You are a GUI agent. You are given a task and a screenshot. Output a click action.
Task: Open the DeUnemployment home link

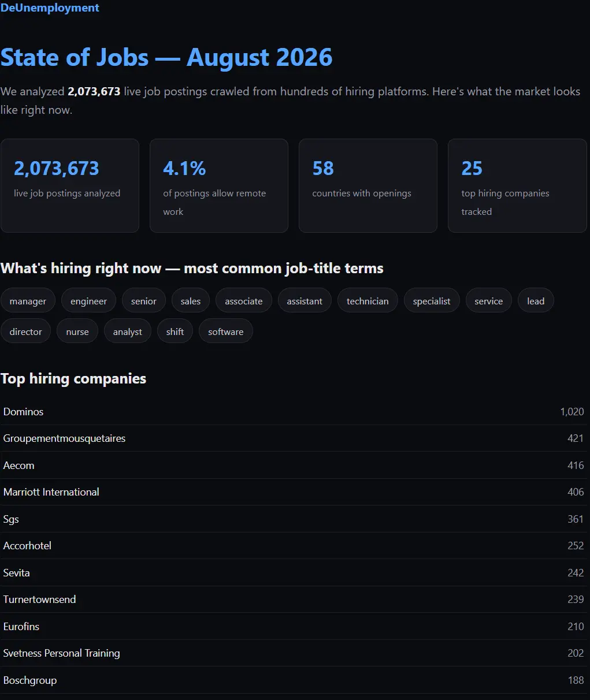(50, 8)
